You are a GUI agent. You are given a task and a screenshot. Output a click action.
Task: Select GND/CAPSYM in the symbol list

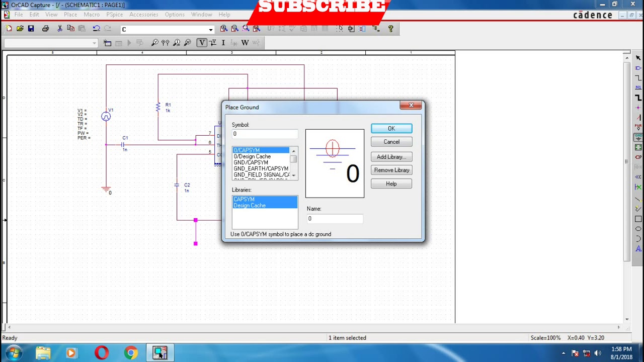point(261,162)
